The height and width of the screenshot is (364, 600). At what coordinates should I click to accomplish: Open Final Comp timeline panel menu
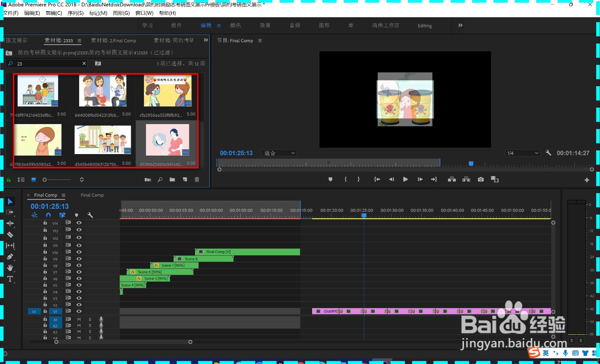(x=63, y=195)
